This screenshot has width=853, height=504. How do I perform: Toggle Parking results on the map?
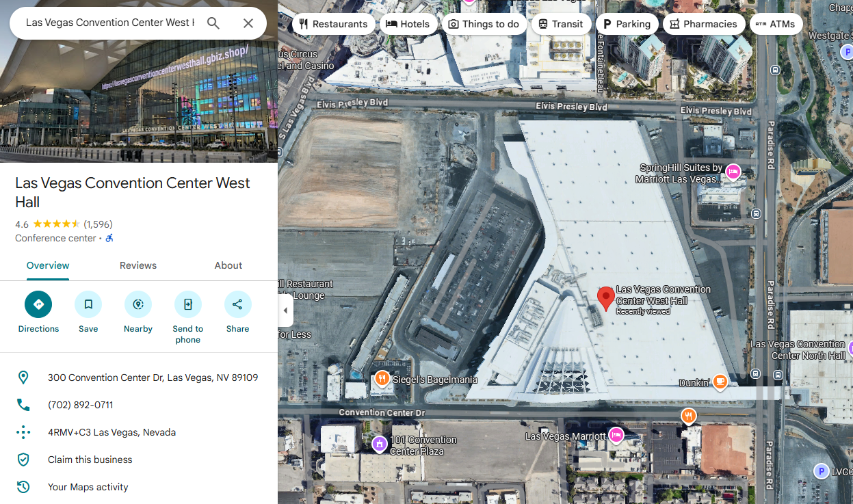[x=627, y=23]
